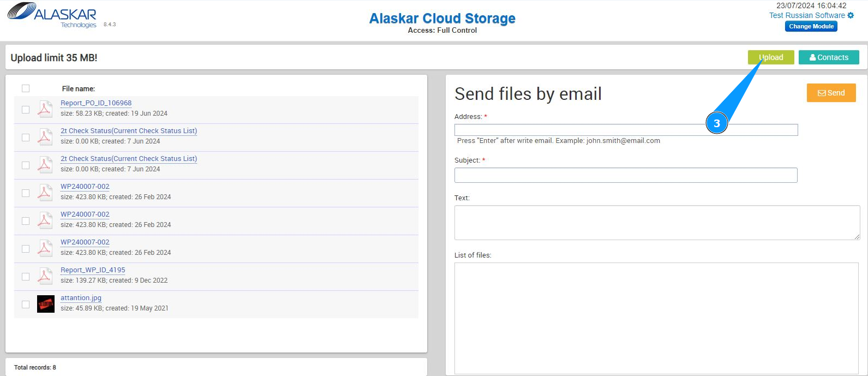
Task: Click the PDF icon of first 2t Check Status file
Action: (45, 136)
